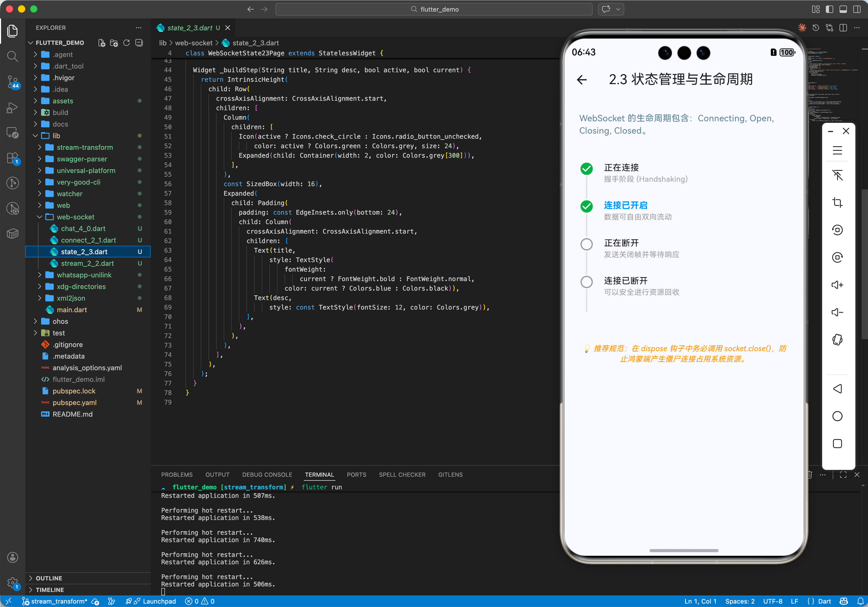Click the New File icon in Explorer
Image resolution: width=868 pixels, height=607 pixels.
101,43
